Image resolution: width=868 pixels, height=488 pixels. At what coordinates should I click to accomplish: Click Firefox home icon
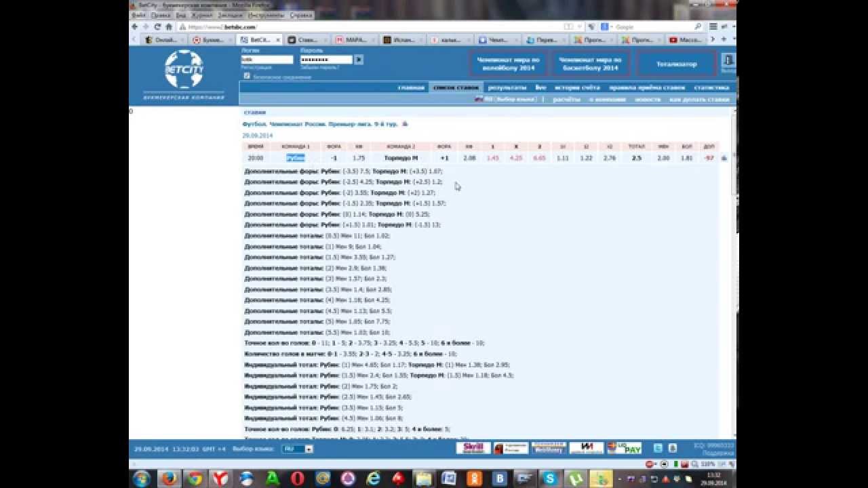tap(169, 26)
